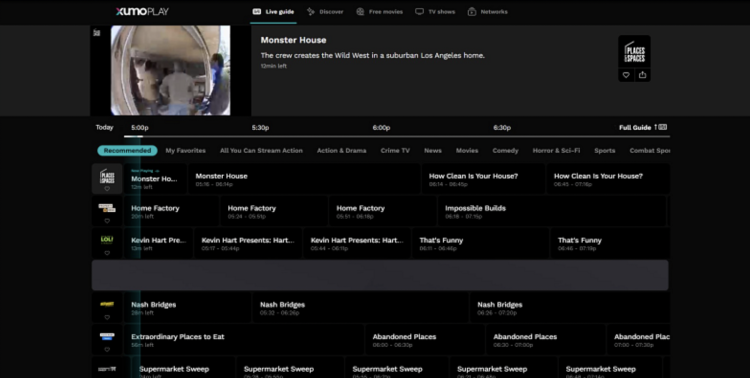This screenshot has width=750, height=378.
Task: Click the Networks icon
Action: pyautogui.click(x=472, y=11)
